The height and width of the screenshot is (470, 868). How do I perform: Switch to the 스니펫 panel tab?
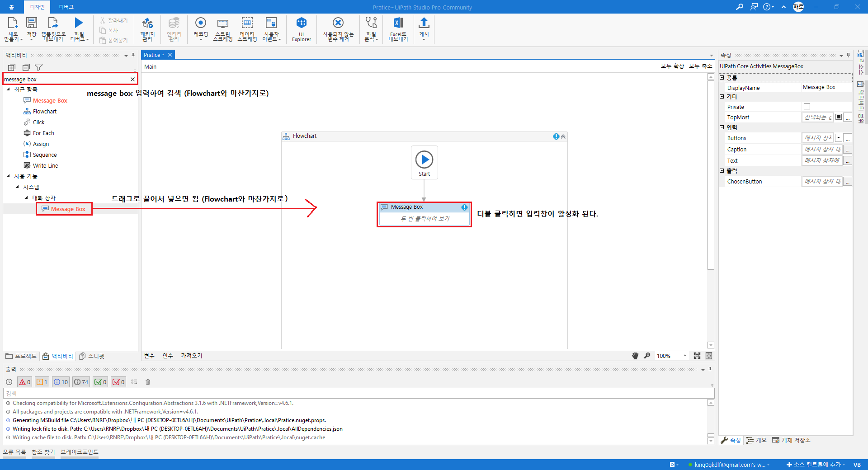coord(92,356)
